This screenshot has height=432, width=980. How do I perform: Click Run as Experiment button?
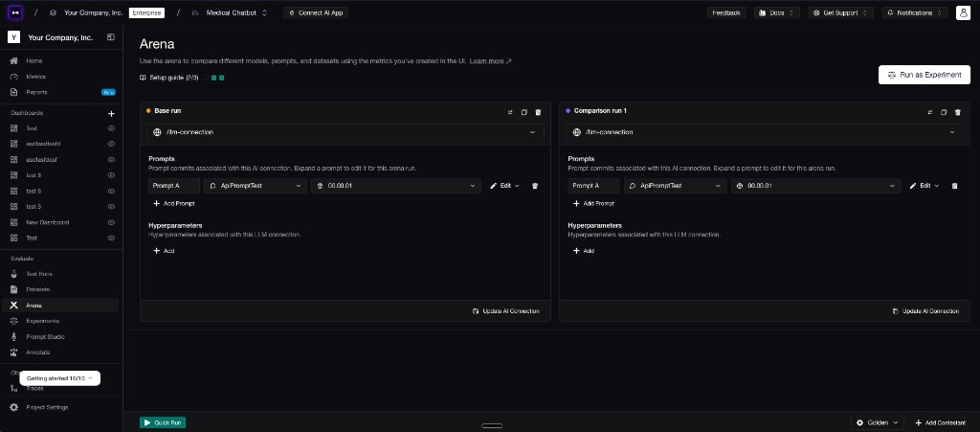coord(924,75)
